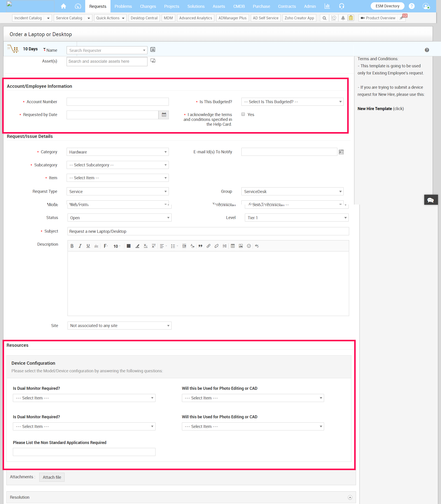Click the home icon in top navigation

coord(63,6)
